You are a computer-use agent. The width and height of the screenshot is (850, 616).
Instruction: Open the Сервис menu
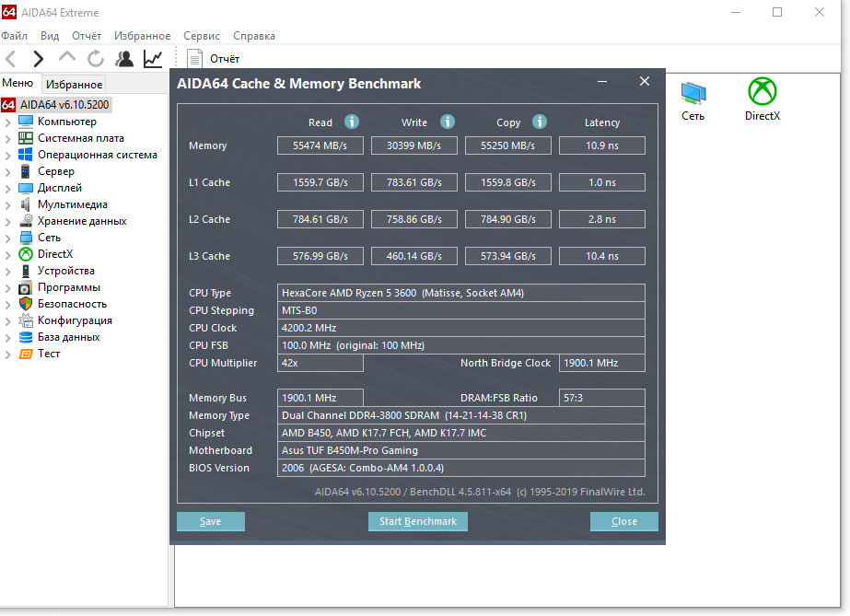pyautogui.click(x=201, y=36)
